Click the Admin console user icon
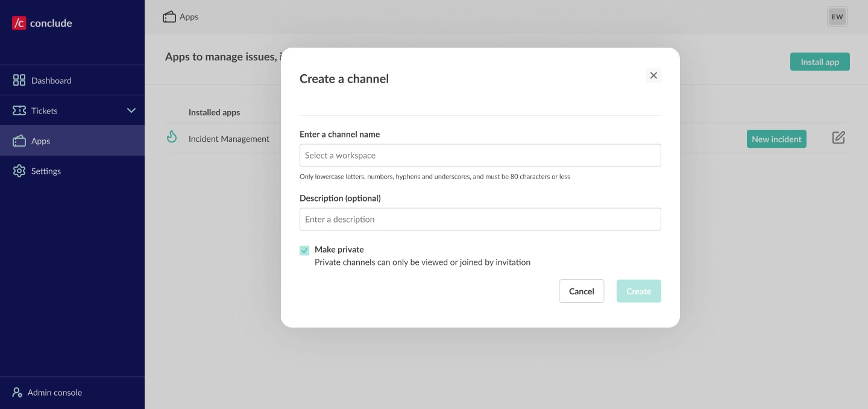868x409 pixels. point(17,392)
